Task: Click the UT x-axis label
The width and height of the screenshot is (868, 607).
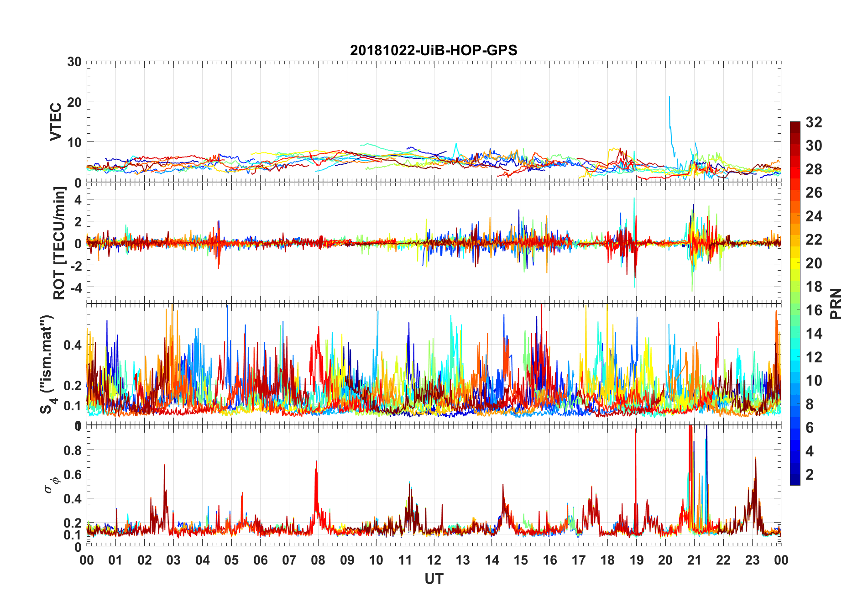Action: [434, 579]
